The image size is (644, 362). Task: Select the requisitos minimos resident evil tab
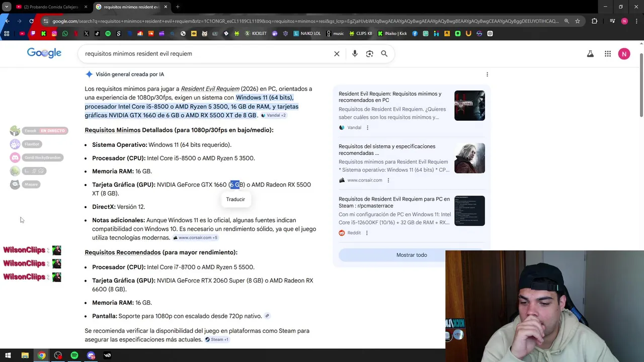(x=131, y=7)
